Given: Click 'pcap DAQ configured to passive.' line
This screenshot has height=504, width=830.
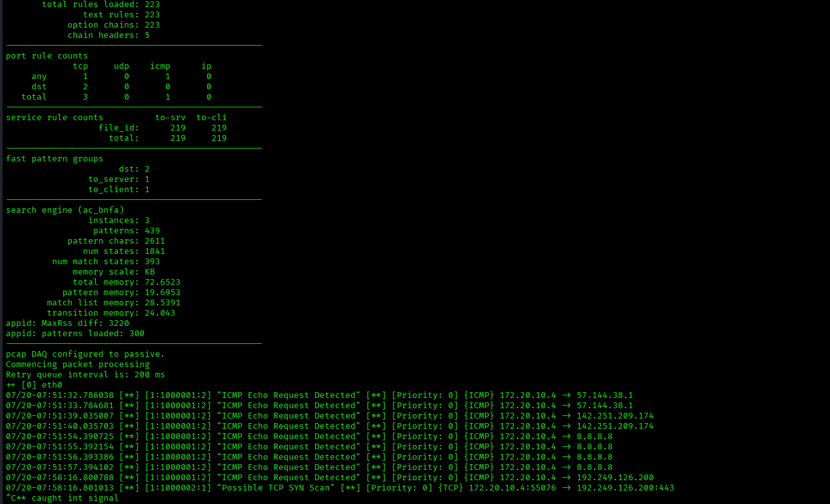Looking at the screenshot, I should [x=86, y=354].
